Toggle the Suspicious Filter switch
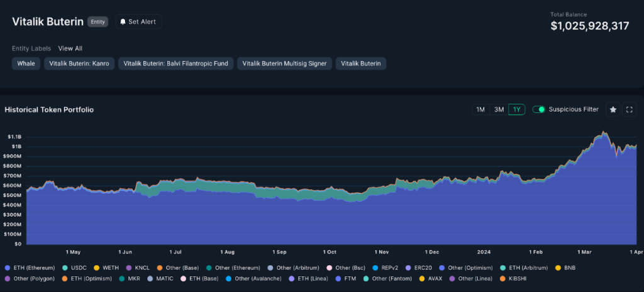This screenshot has height=292, width=644. coord(538,109)
